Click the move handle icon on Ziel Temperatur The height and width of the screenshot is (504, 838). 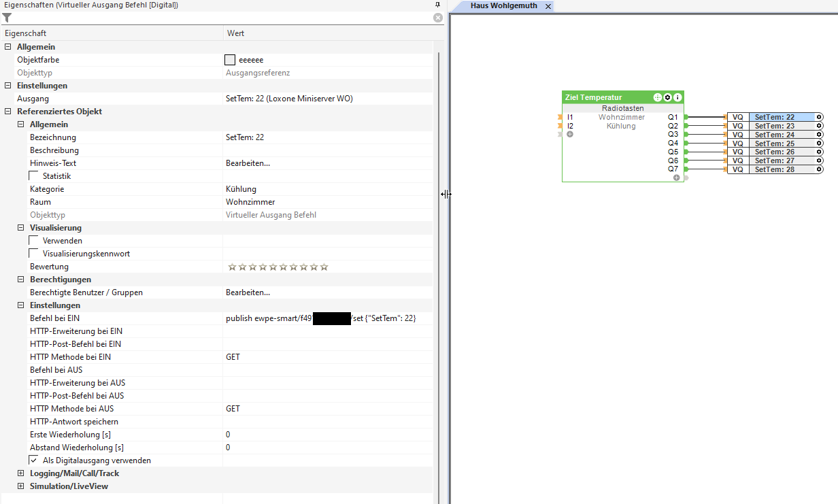(658, 97)
